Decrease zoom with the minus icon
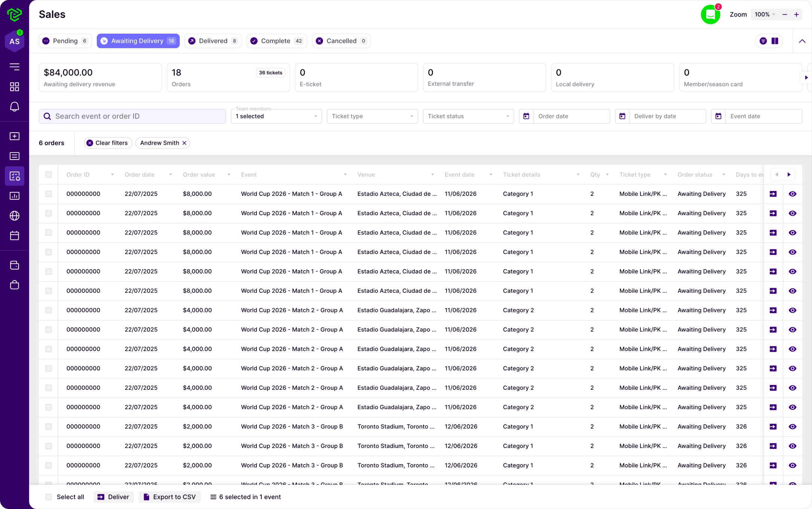 pos(785,15)
